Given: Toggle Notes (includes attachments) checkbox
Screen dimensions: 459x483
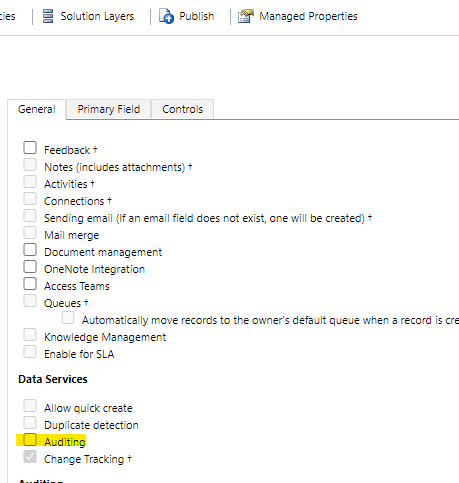Looking at the screenshot, I should point(30,164).
